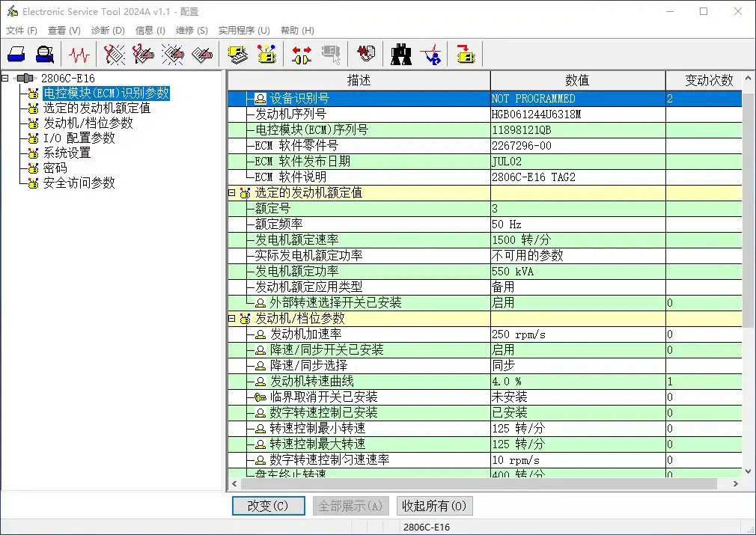Click user icon beside 发动机加速率
Viewport: 756px width, 535px height.
coord(260,334)
